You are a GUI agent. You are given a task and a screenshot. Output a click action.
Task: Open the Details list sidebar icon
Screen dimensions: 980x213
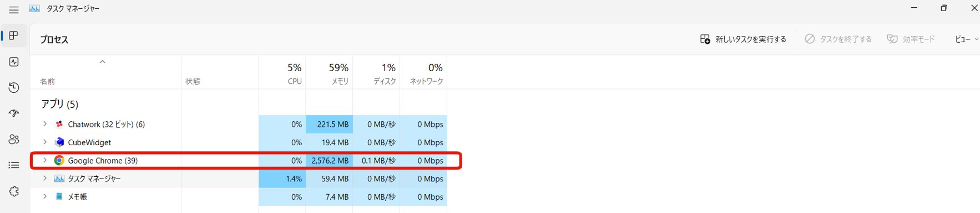click(14, 165)
